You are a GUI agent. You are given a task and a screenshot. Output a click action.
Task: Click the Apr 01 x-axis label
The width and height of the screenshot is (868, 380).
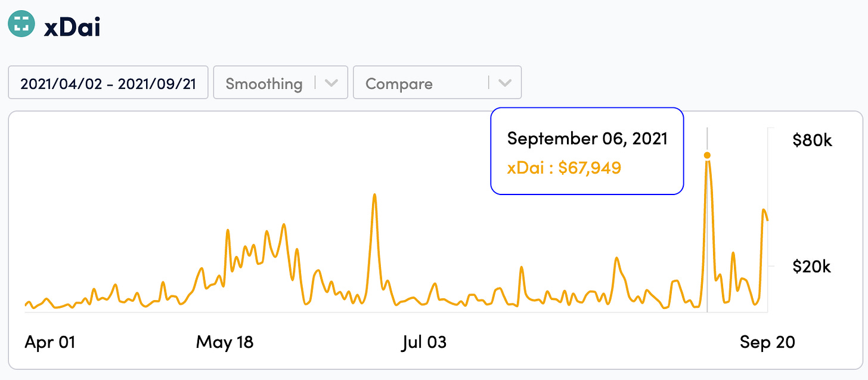click(50, 342)
